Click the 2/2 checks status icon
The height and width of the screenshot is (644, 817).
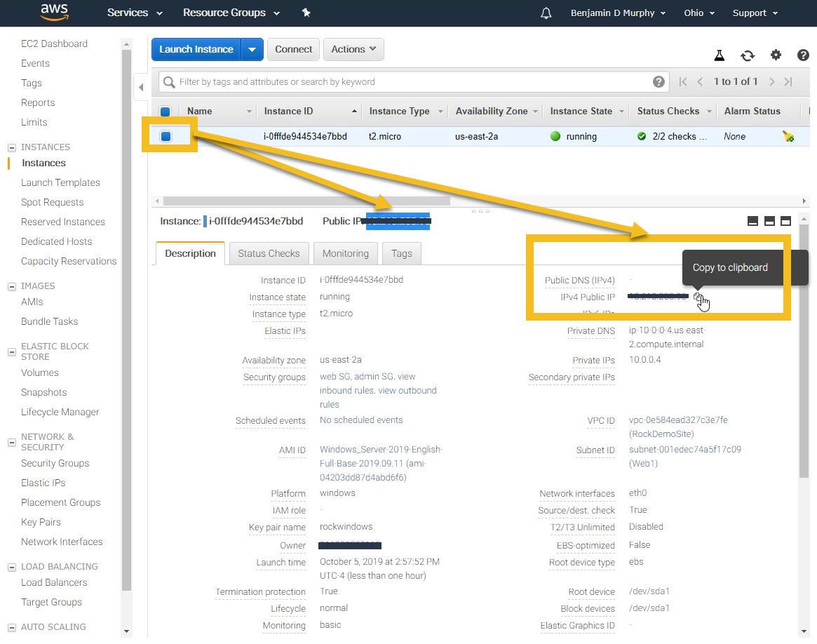pyautogui.click(x=642, y=137)
